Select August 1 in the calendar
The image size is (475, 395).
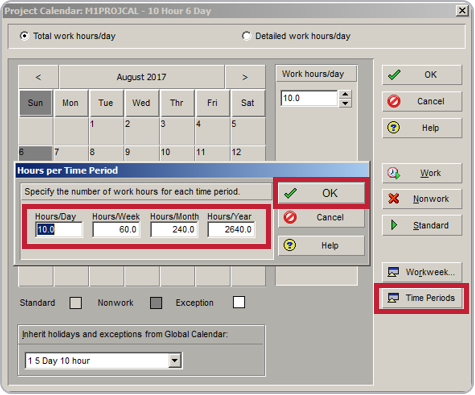(106, 131)
